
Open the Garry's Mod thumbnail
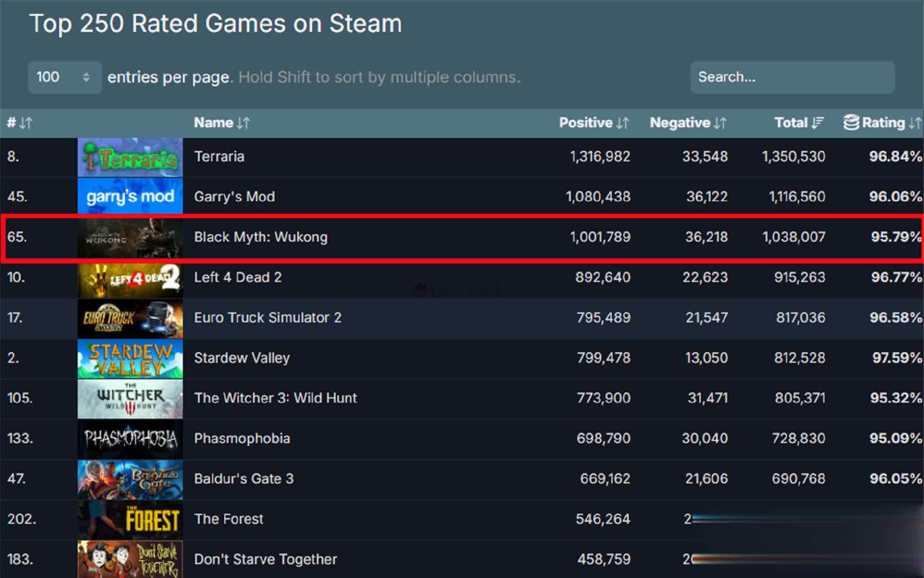(130, 196)
